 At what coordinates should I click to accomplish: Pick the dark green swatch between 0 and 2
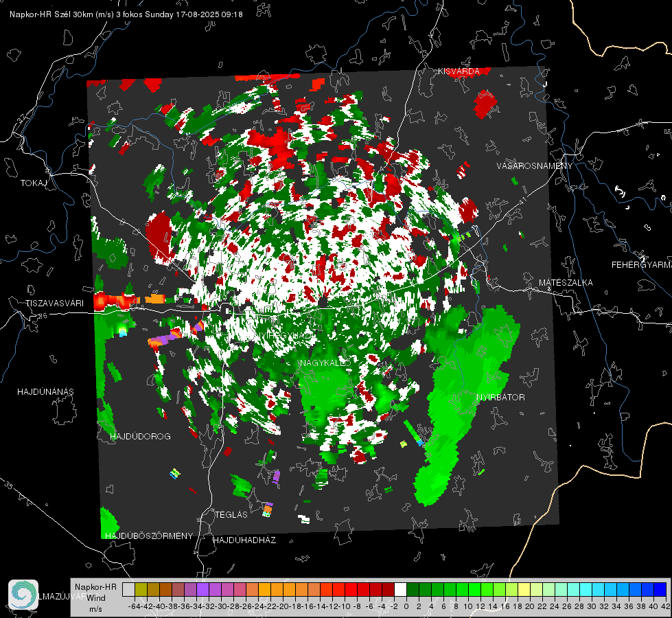coord(413,589)
